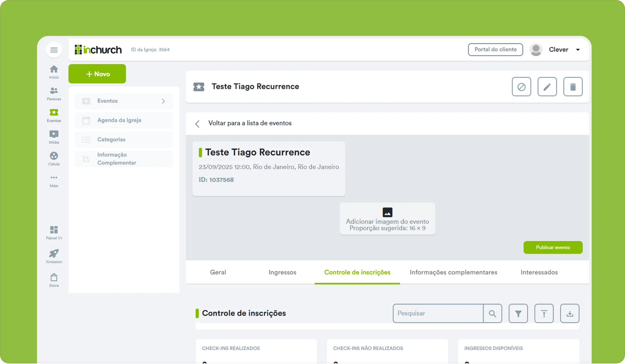625x364 pixels.
Task: Click the filter funnel icon
Action: pyautogui.click(x=518, y=314)
